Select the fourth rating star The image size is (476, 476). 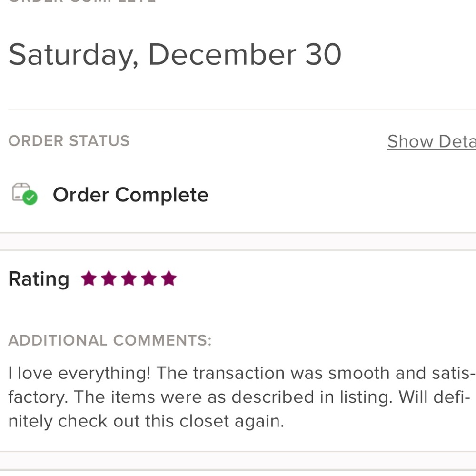pos(149,278)
